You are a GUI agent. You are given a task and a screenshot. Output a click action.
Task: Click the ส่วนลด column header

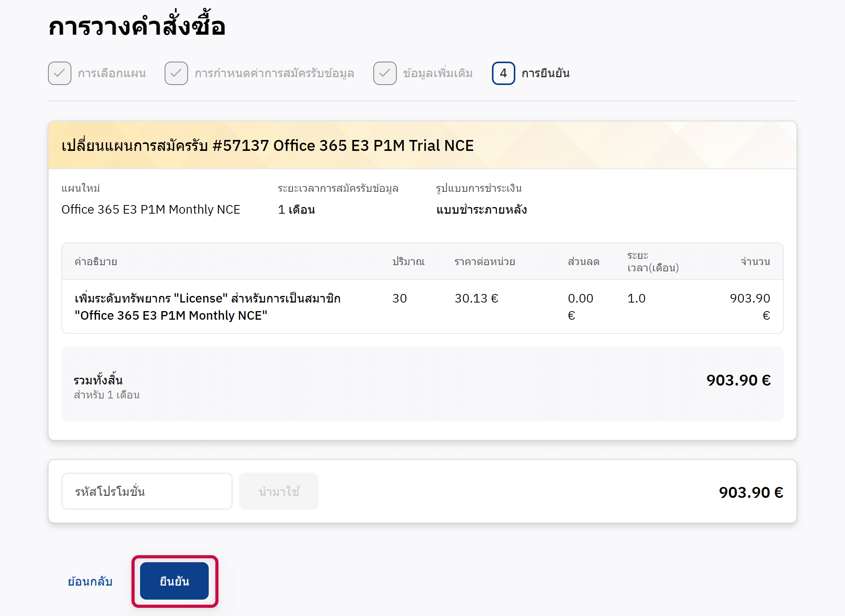tap(583, 262)
